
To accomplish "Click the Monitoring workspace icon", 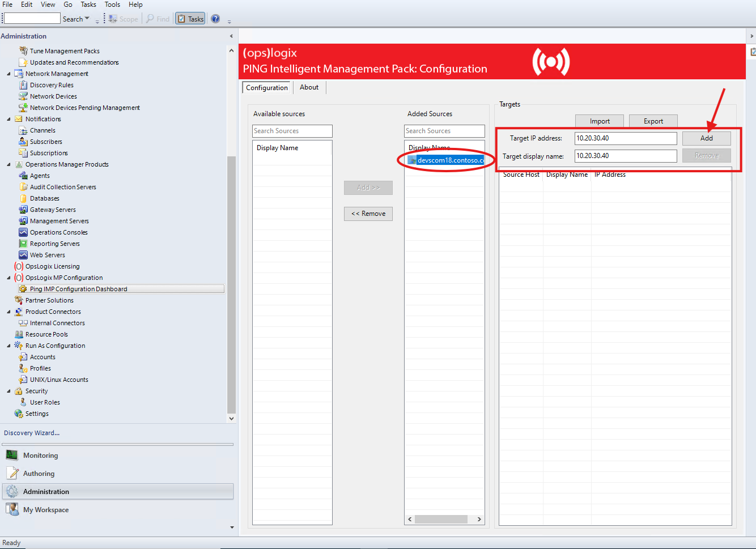I will [x=12, y=455].
